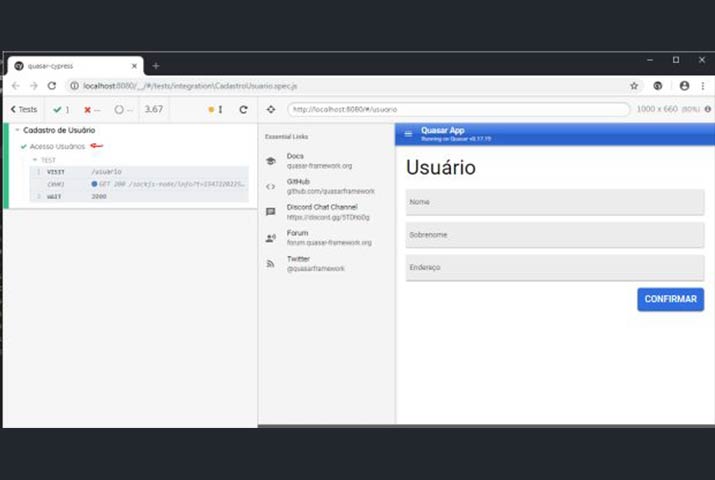Click the Cypress selector playground crosshair icon
The width and height of the screenshot is (715, 480).
[271, 109]
